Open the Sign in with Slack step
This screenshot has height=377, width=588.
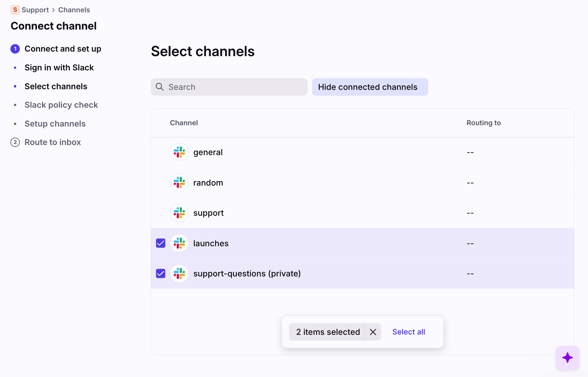pos(59,67)
